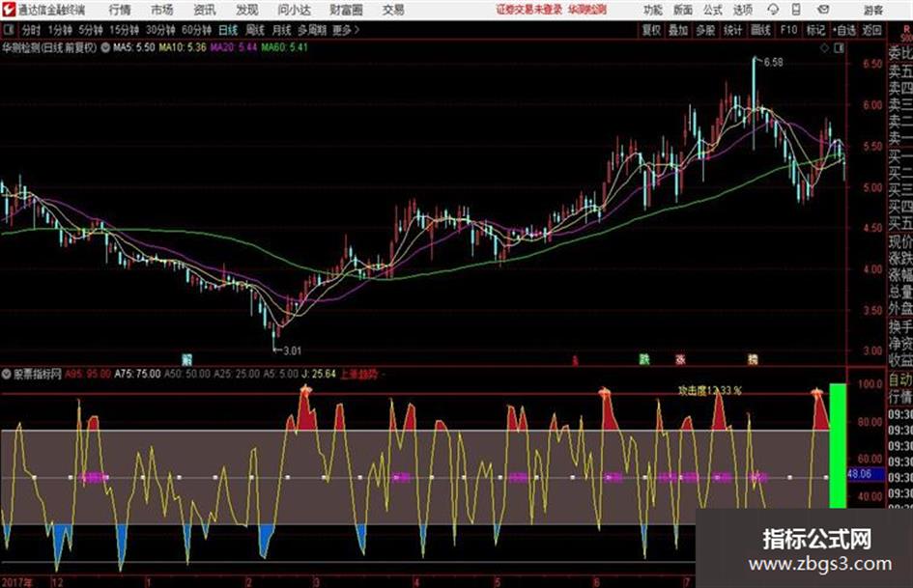913x588 pixels.
Task: Open the 行情 menu
Action: pyautogui.click(x=120, y=10)
